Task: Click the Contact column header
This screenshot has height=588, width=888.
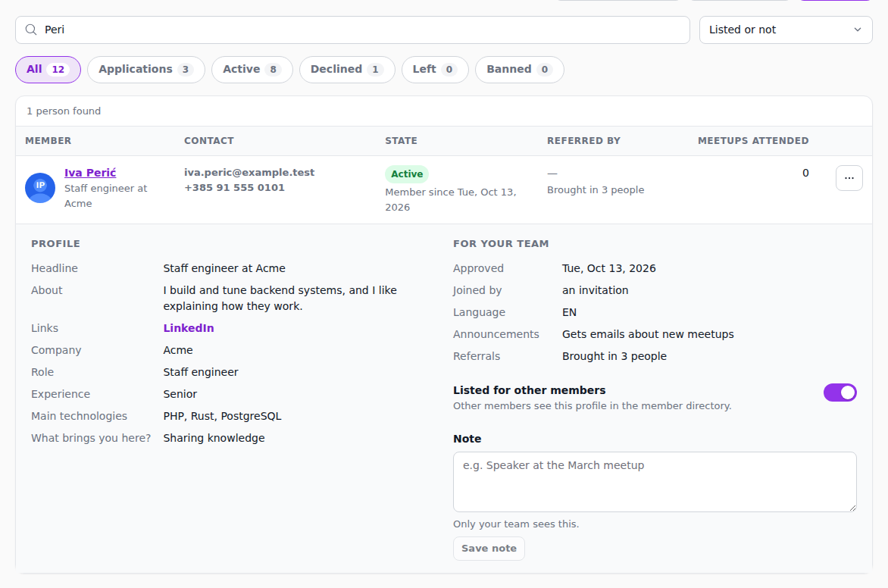Action: pos(209,140)
